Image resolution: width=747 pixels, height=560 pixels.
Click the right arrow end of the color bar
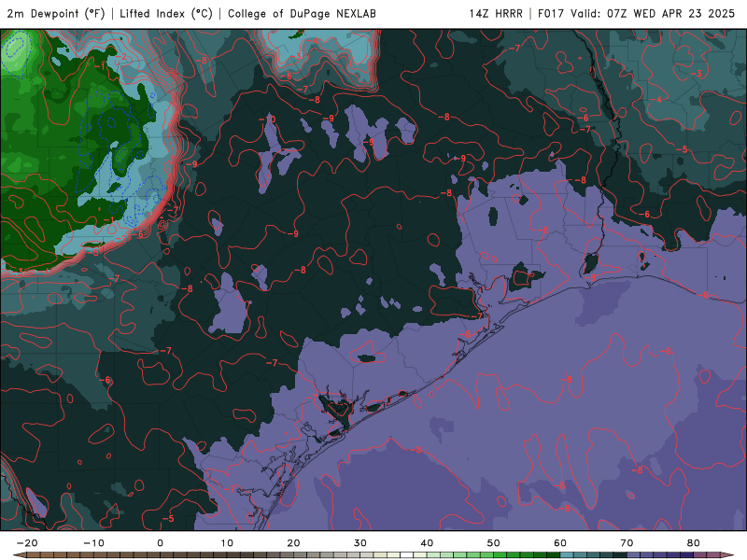point(728,555)
